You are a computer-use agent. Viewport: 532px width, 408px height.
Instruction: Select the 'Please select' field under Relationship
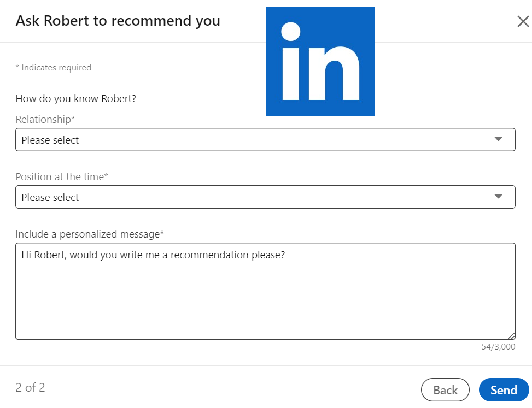point(49,140)
